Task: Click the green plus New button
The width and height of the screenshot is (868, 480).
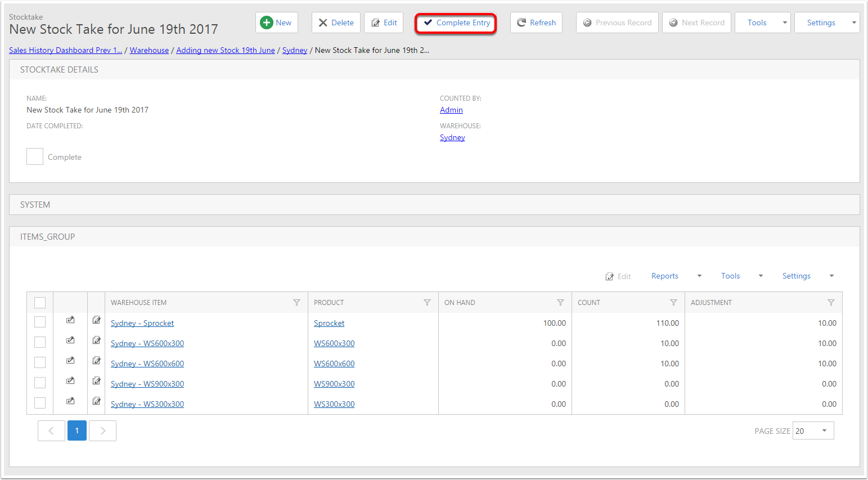Action: coord(276,23)
